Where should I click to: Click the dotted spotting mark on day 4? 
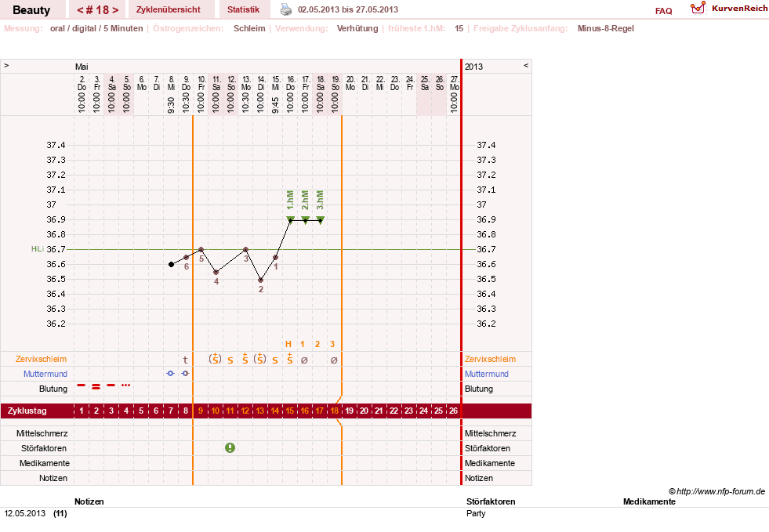click(x=126, y=385)
